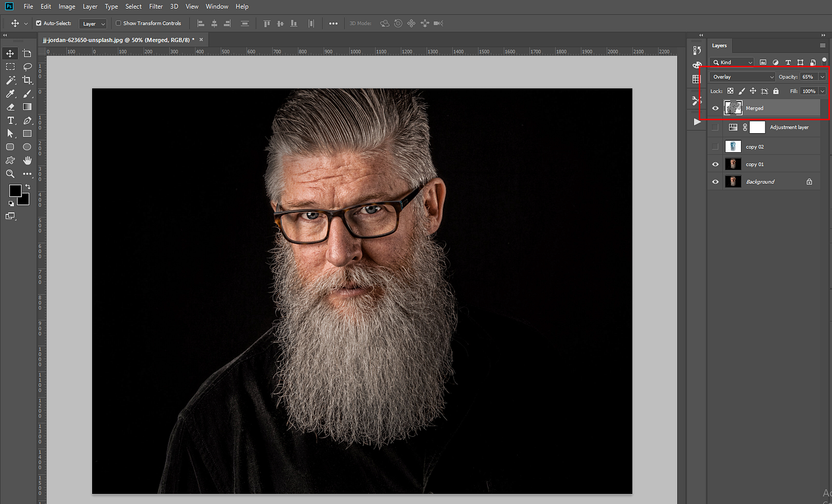Enable Show Transform Controls checkbox

pos(118,23)
